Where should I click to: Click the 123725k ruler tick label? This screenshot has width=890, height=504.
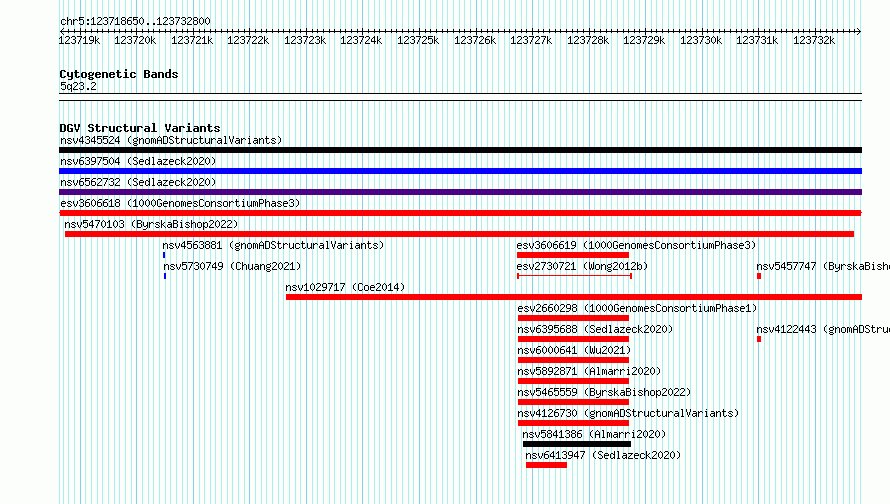(x=418, y=40)
